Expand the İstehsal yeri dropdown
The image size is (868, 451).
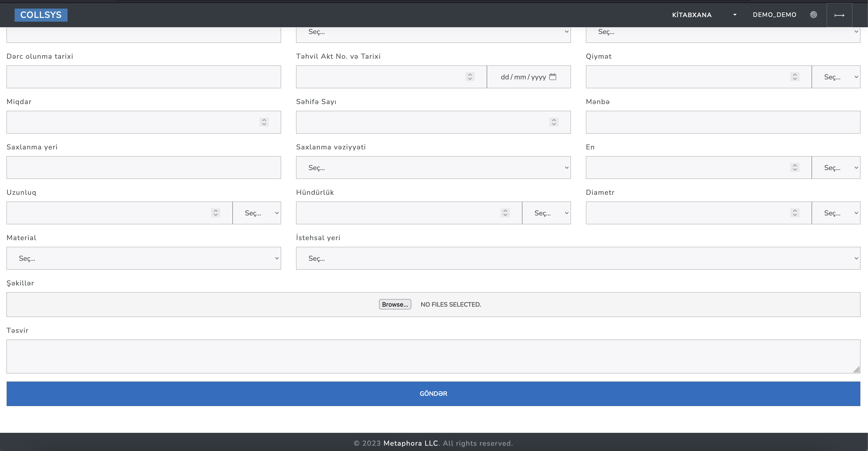point(578,258)
